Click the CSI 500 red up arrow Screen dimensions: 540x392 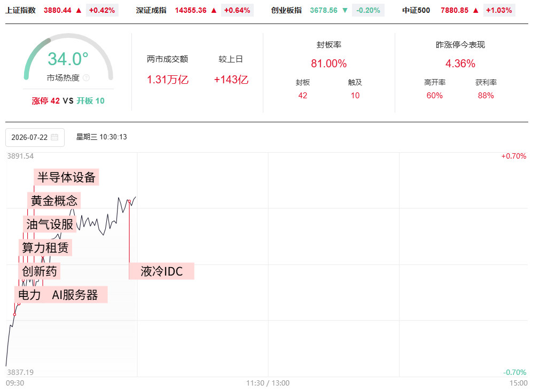(x=476, y=10)
